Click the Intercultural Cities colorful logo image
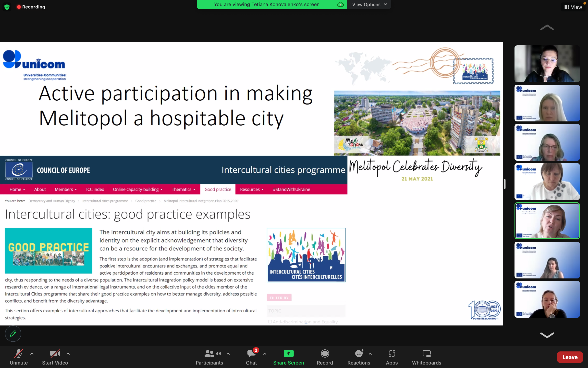Screen dimensions: 588x368 click(x=306, y=255)
